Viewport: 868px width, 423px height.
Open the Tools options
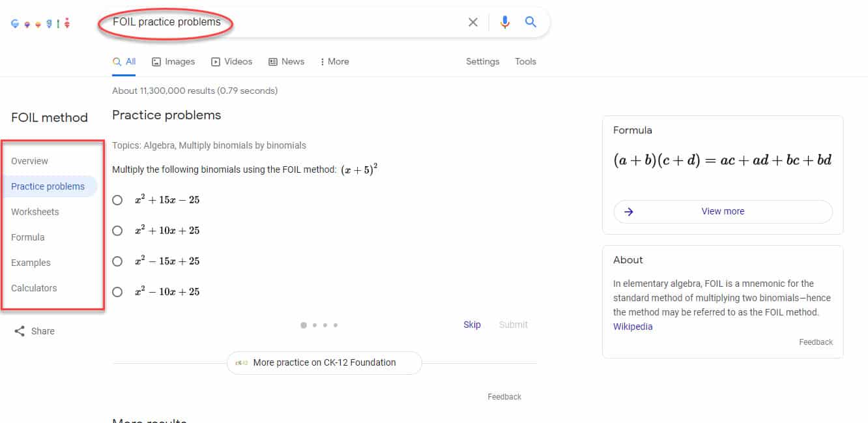(x=525, y=61)
